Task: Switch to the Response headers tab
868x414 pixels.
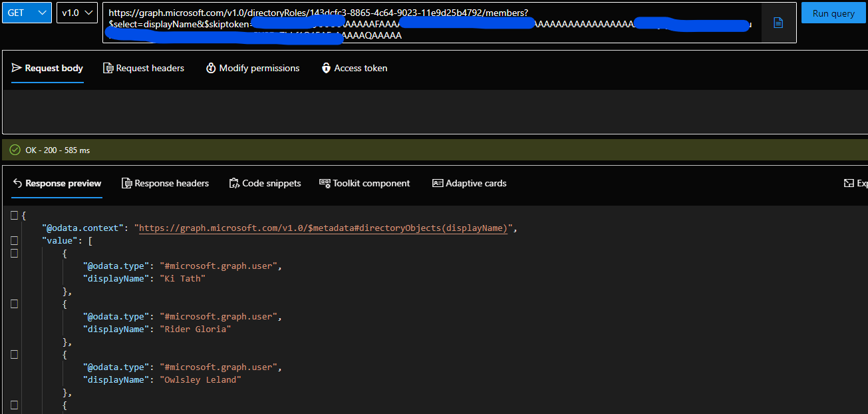Action: point(165,183)
